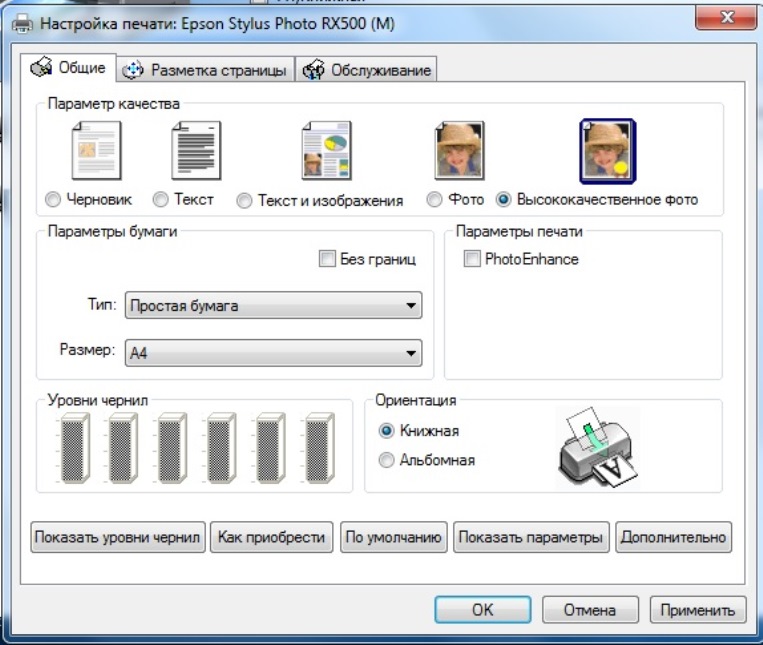Click the Text quality page icon
This screenshot has height=645, width=763.
coord(196,151)
